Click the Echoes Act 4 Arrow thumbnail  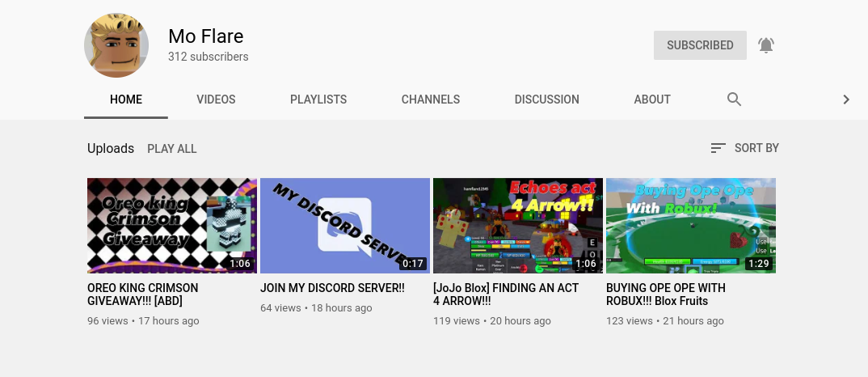point(518,226)
